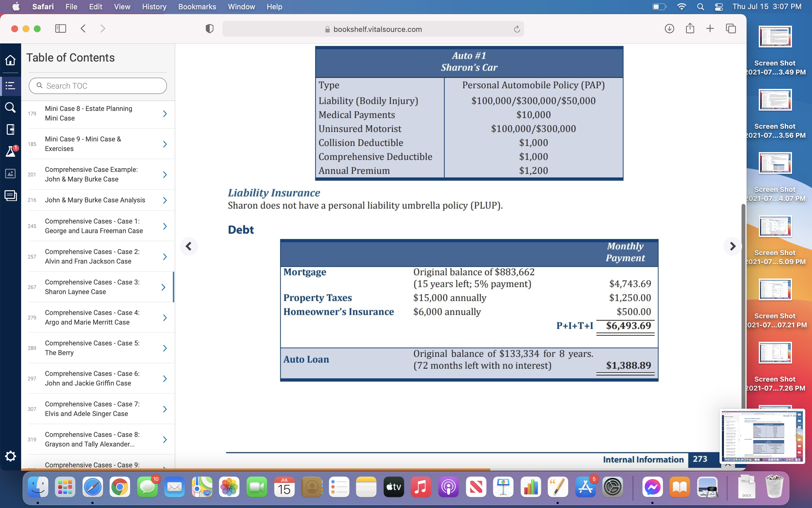Open a new Safari tab
The height and width of the screenshot is (508, 812).
coord(710,29)
